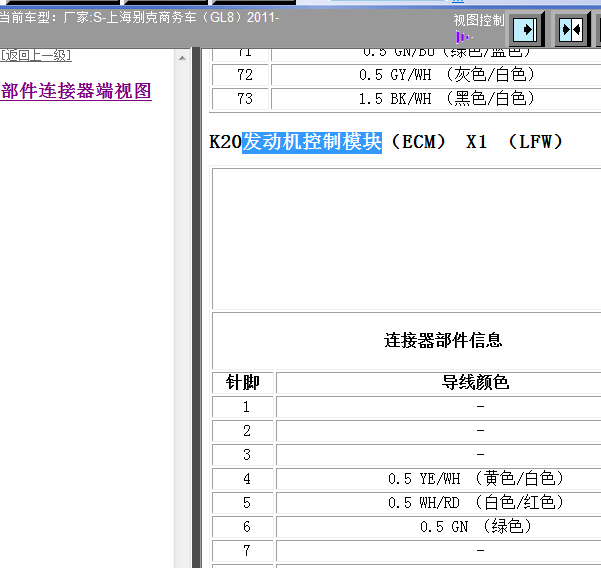Open the 返回上一级 link
Viewport: 601px width, 568px height.
36,56
